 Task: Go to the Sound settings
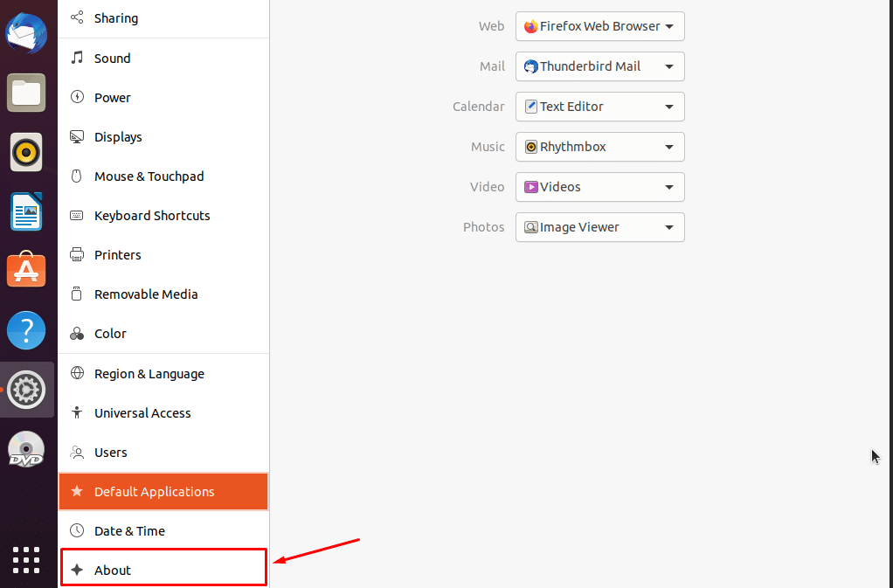point(163,58)
